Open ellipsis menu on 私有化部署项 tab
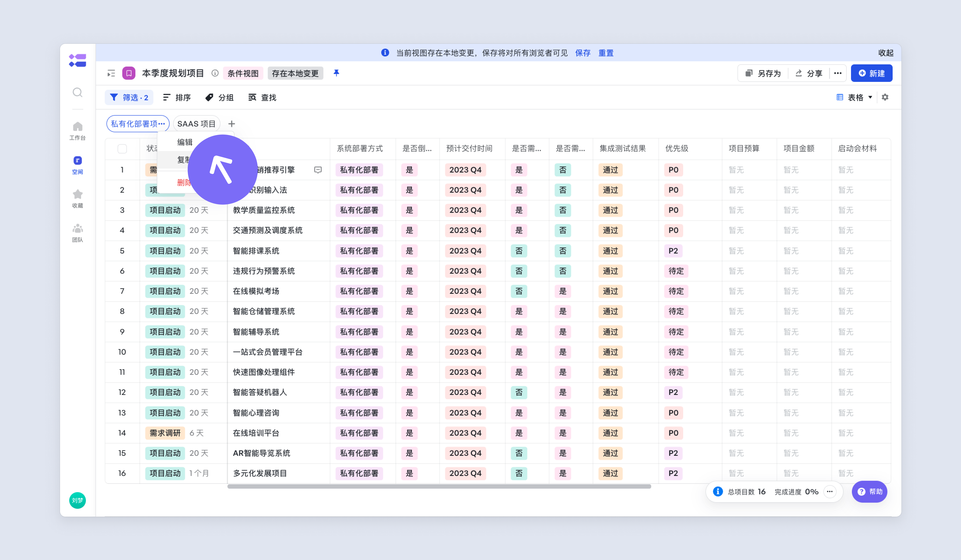The width and height of the screenshot is (961, 560). (x=162, y=123)
